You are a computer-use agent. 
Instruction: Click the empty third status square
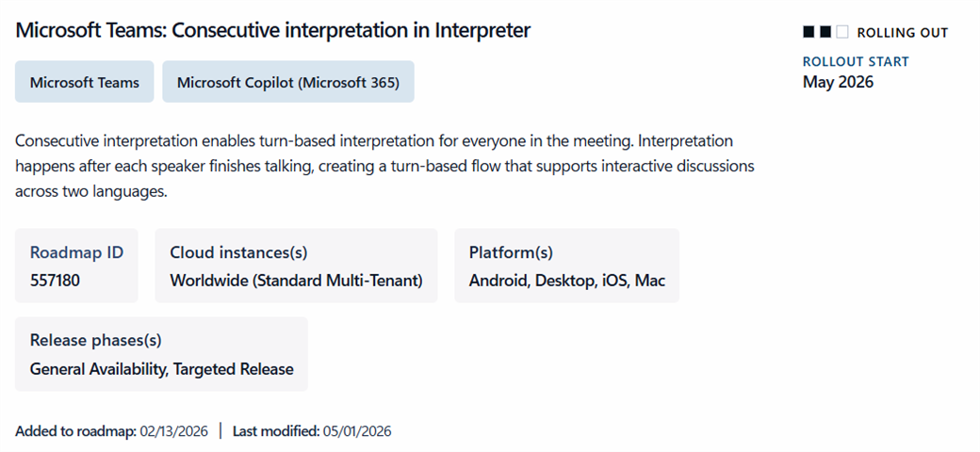coord(842,32)
